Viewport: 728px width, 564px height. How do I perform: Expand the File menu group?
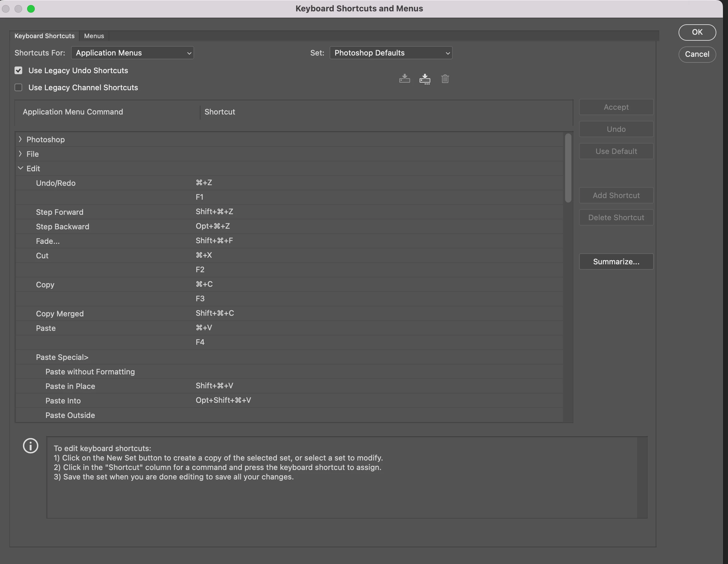click(x=20, y=154)
